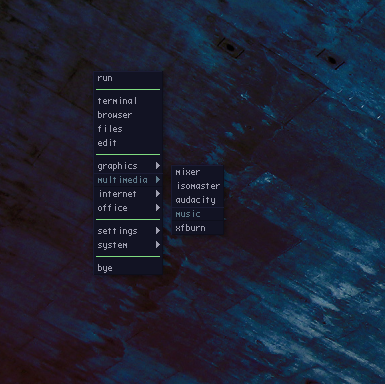The image size is (385, 384).
Task: Open the graphics submenu
Action: 128,166
